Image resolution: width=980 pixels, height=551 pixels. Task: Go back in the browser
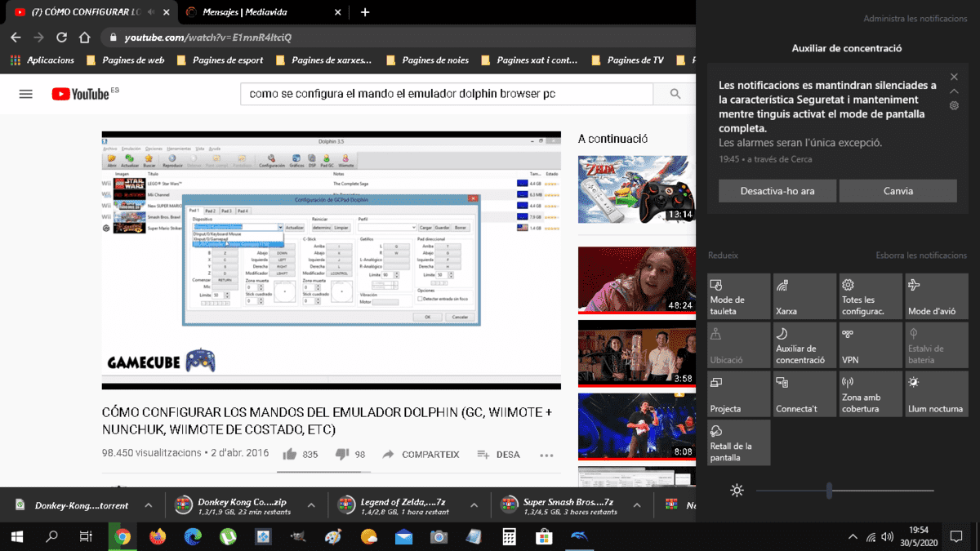(x=16, y=38)
